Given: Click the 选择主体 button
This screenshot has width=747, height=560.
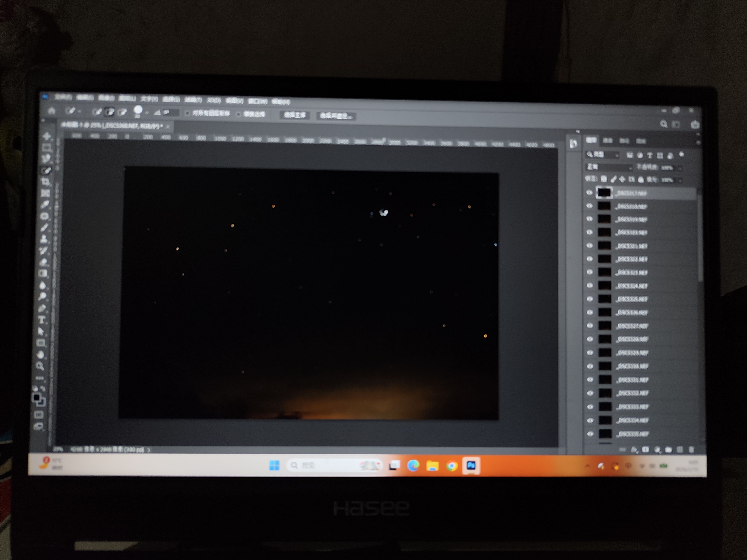Looking at the screenshot, I should coord(295,115).
